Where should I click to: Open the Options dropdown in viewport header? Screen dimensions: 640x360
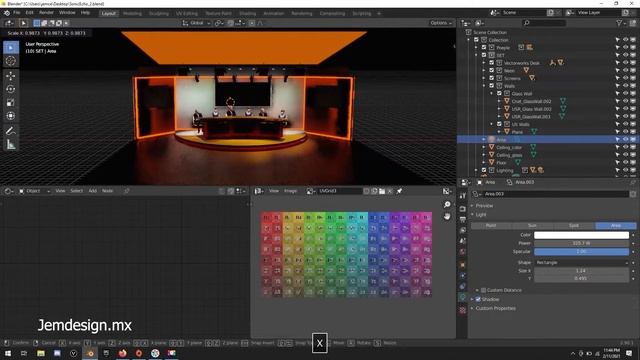point(441,23)
